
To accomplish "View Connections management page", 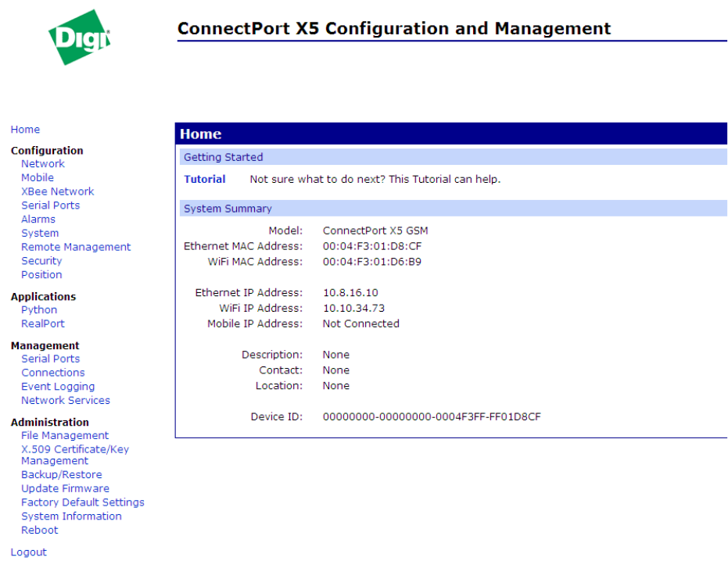I will (53, 373).
